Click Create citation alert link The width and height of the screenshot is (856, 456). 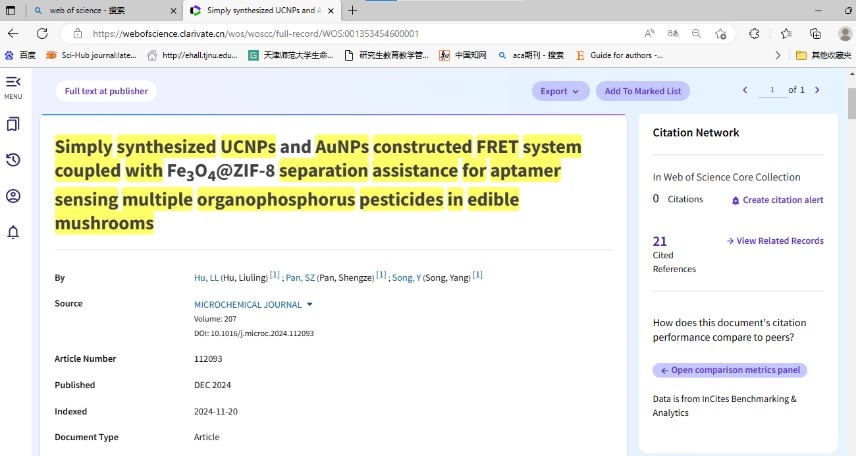pos(777,200)
